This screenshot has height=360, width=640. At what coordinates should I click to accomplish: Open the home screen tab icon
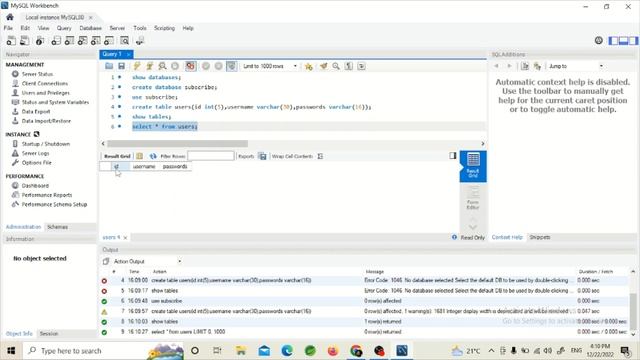tap(10, 17)
